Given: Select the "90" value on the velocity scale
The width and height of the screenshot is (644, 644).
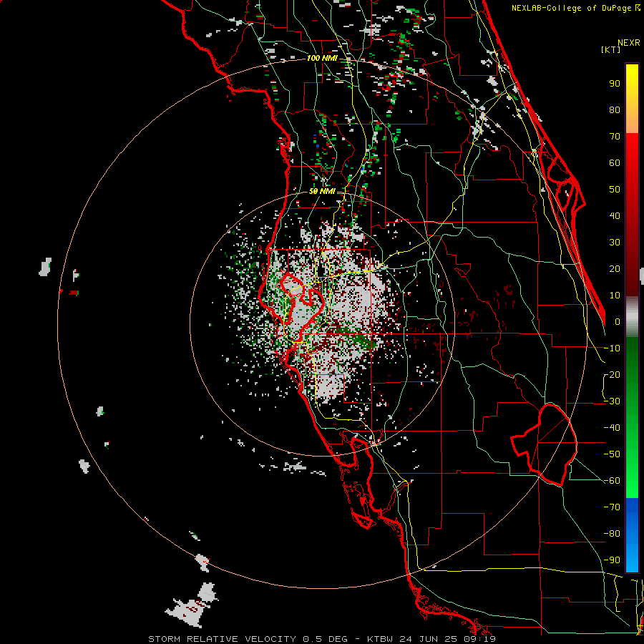Looking at the screenshot, I should (615, 84).
